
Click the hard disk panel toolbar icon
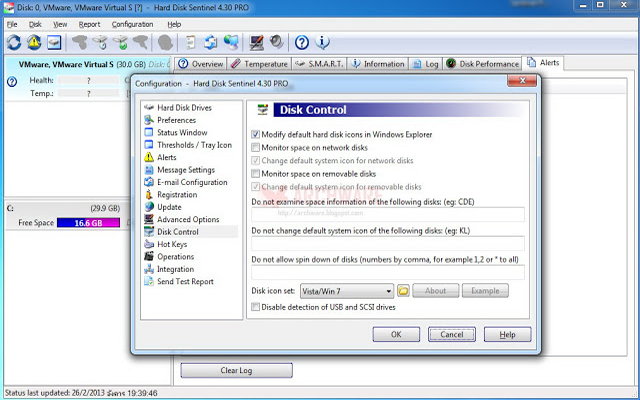click(54, 42)
